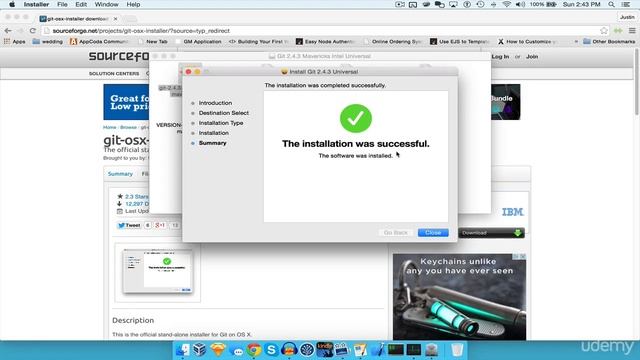Open Google Chrome from the Dock
640x360 pixels.
coord(253,350)
